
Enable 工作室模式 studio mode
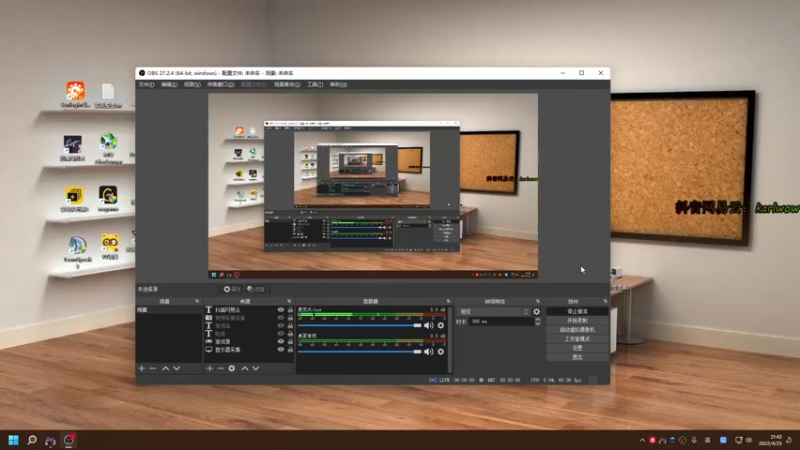click(577, 339)
